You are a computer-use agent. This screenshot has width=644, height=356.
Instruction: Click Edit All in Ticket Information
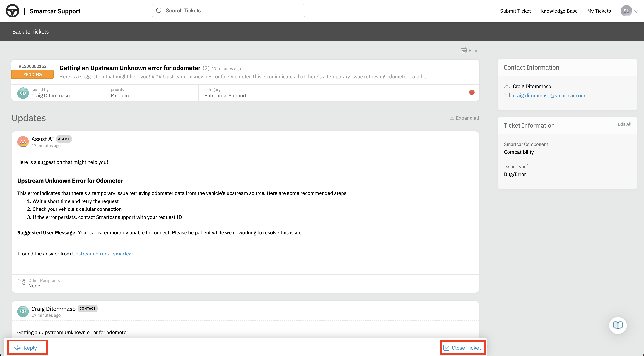point(624,124)
